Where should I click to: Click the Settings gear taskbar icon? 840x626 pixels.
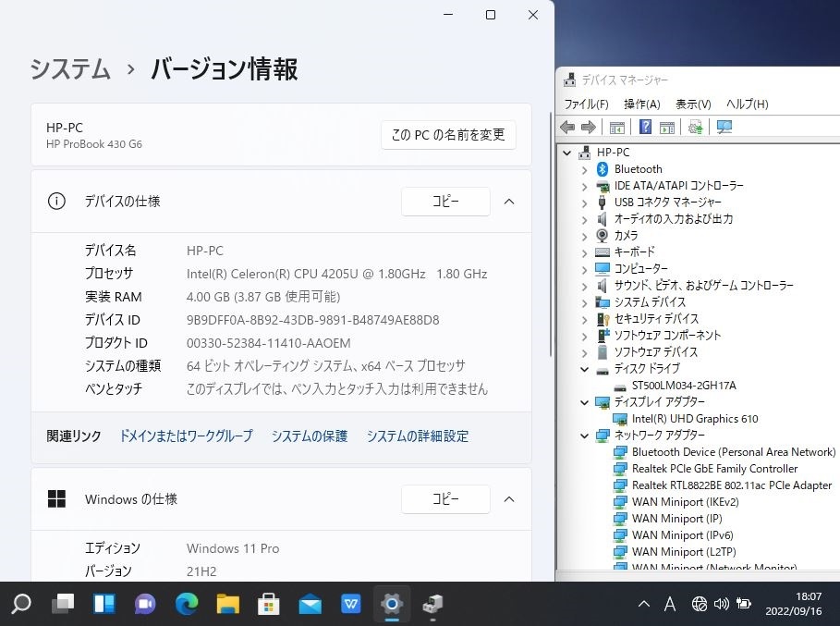coord(392,604)
